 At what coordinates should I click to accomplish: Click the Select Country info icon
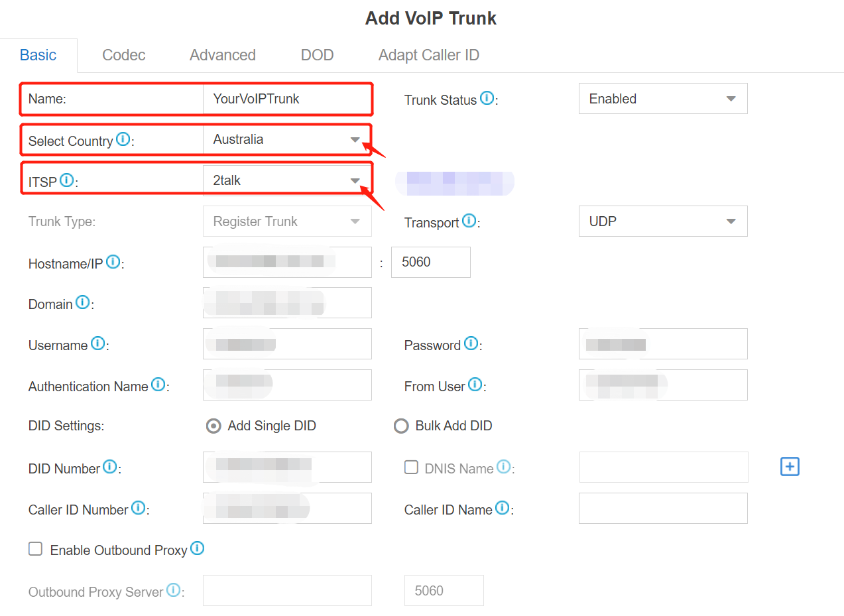(x=121, y=140)
